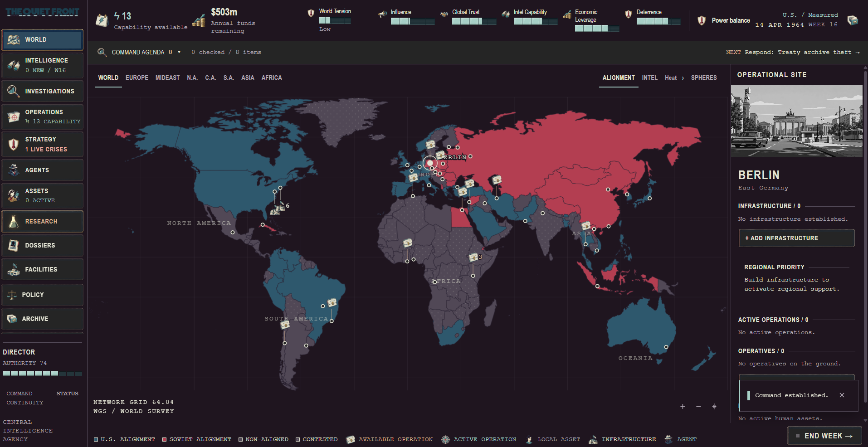Dismiss the Command established notification

click(842, 395)
